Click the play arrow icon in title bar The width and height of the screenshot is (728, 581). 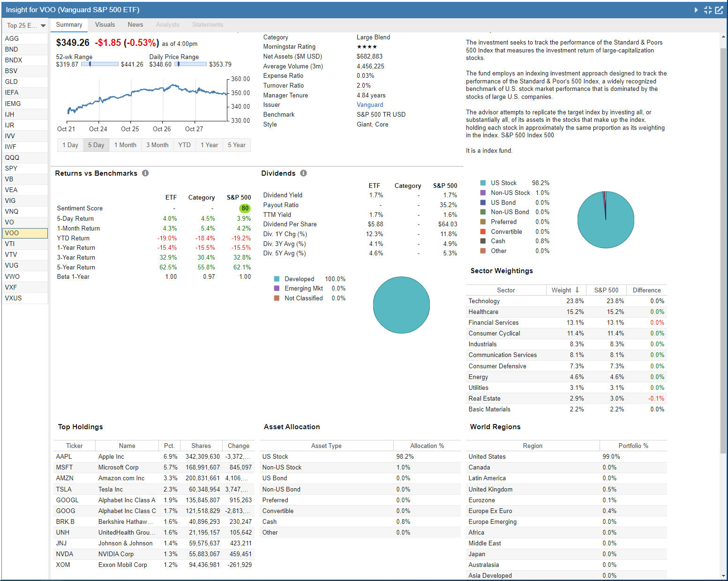[696, 10]
